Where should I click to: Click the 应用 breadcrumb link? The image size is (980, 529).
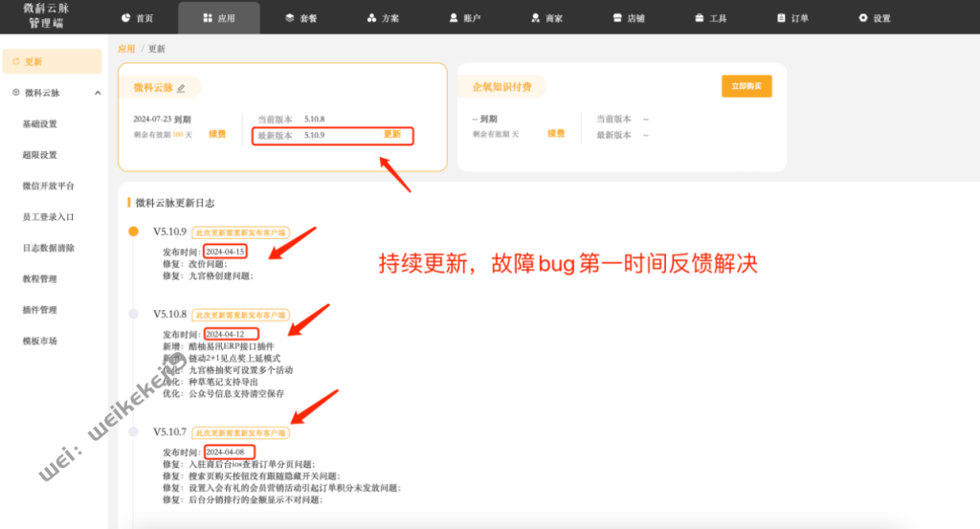(x=126, y=49)
